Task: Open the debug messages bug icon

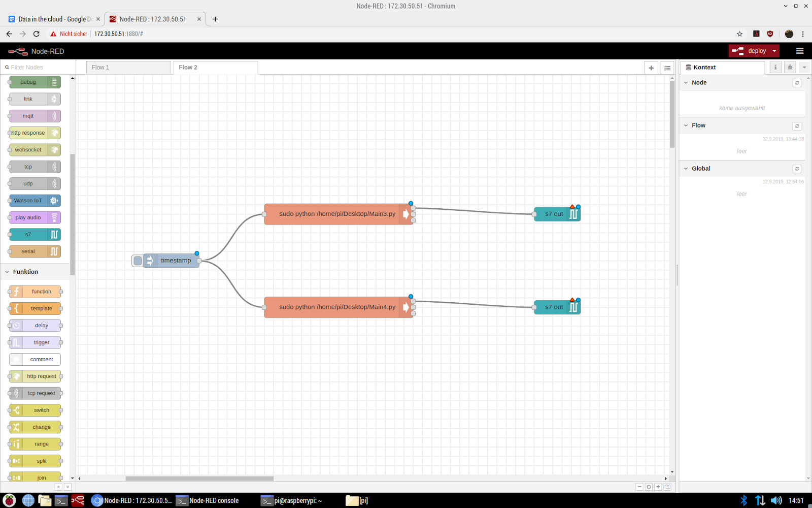Action: (790, 67)
